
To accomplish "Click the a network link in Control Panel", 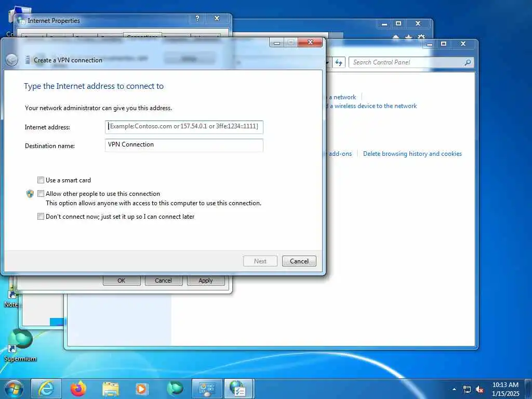I will 342,97.
